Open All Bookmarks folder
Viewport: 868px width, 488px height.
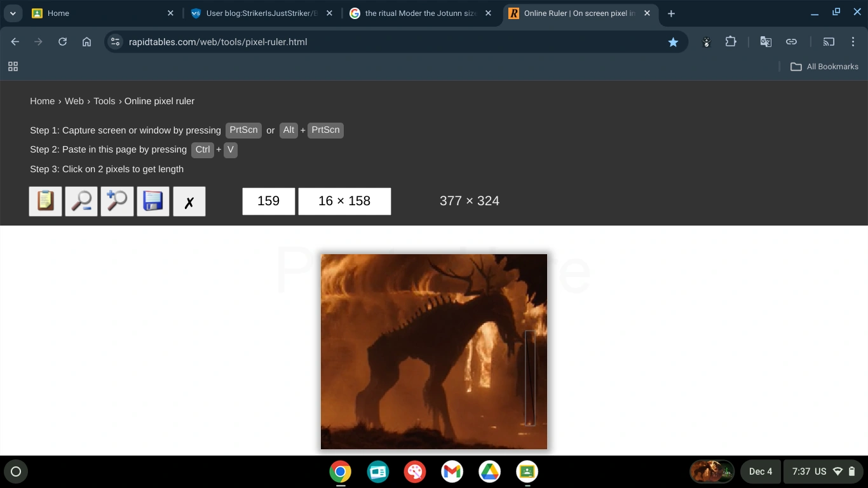[x=824, y=67]
